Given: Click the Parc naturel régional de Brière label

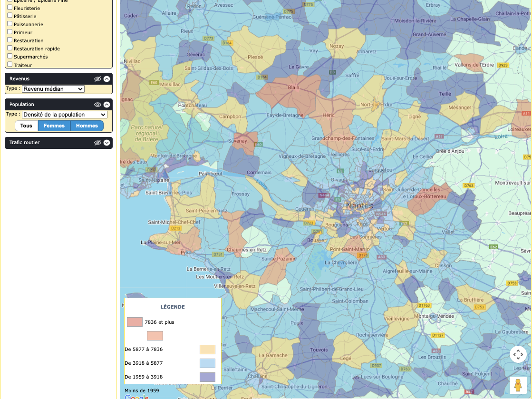Looking at the screenshot, I should 146,133.
